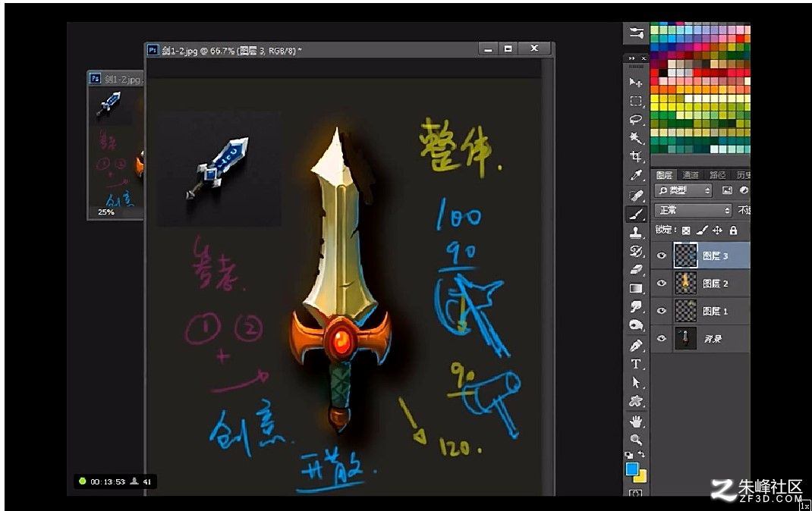812x511 pixels.
Task: Toggle visibility of the 背景 layer
Action: pos(661,338)
